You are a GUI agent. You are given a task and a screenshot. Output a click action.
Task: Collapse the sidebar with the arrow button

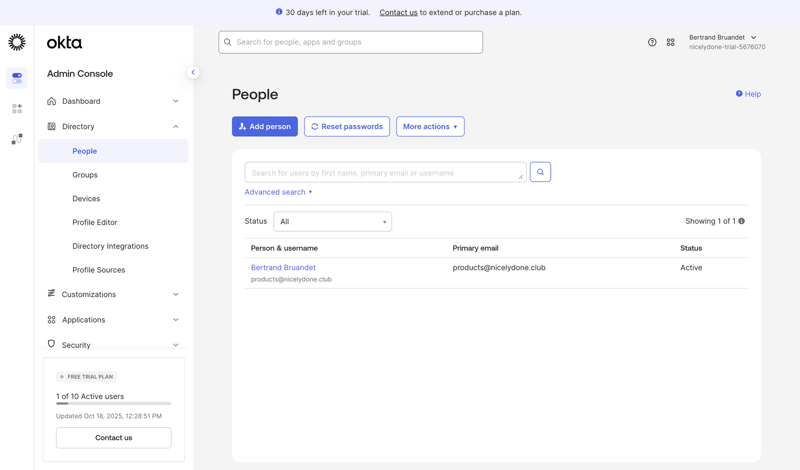193,72
